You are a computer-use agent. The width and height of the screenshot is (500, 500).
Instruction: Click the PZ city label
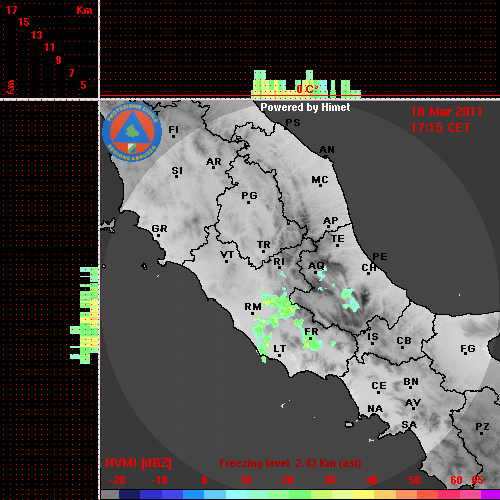click(x=482, y=426)
